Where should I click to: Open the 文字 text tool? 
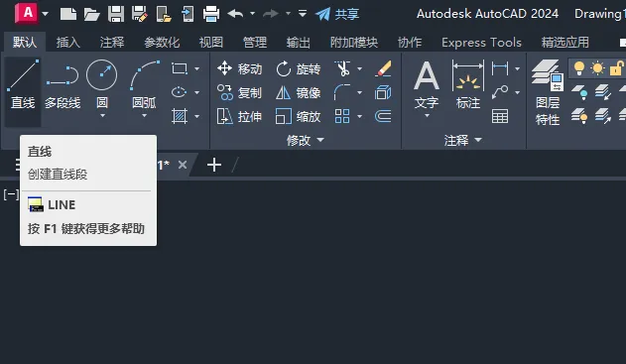point(427,85)
